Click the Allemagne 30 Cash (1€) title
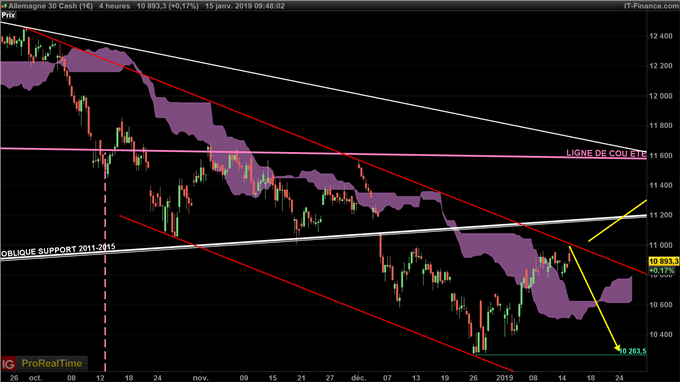680x382 pixels. tap(51, 6)
